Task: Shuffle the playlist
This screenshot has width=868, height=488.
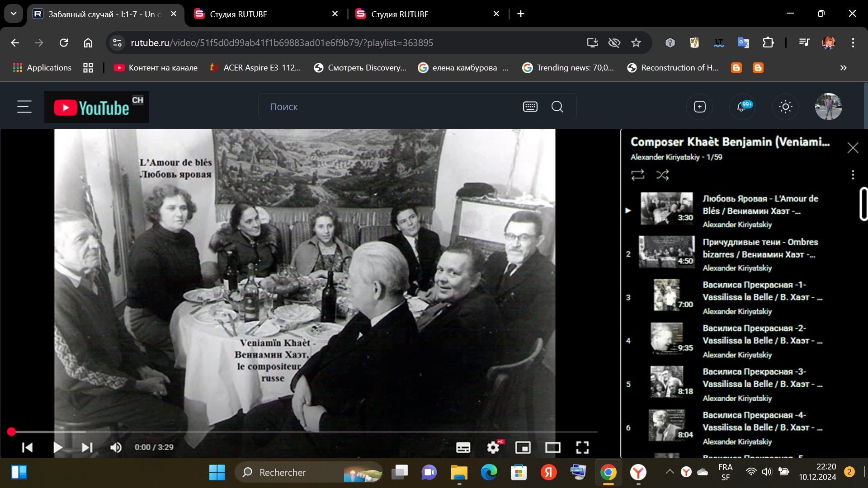Action: 662,175
